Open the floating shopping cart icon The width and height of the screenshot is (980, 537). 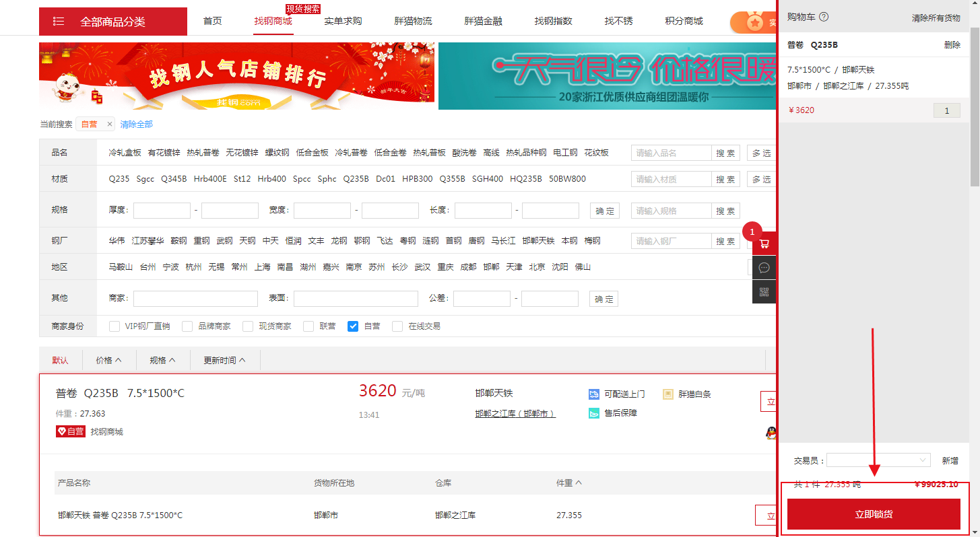point(764,243)
